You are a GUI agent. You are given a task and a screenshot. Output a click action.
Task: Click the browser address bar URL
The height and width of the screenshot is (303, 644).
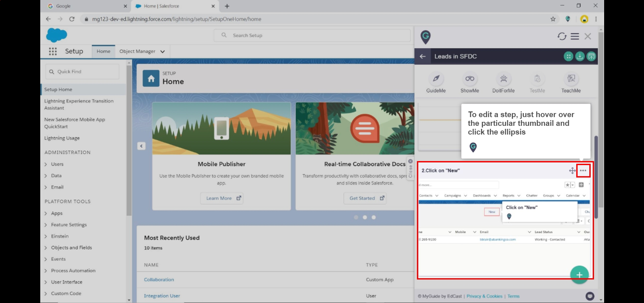177,19
